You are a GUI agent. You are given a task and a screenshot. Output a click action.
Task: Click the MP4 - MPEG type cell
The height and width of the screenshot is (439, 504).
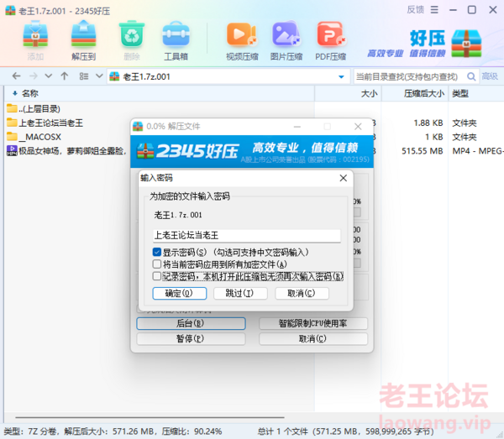478,151
